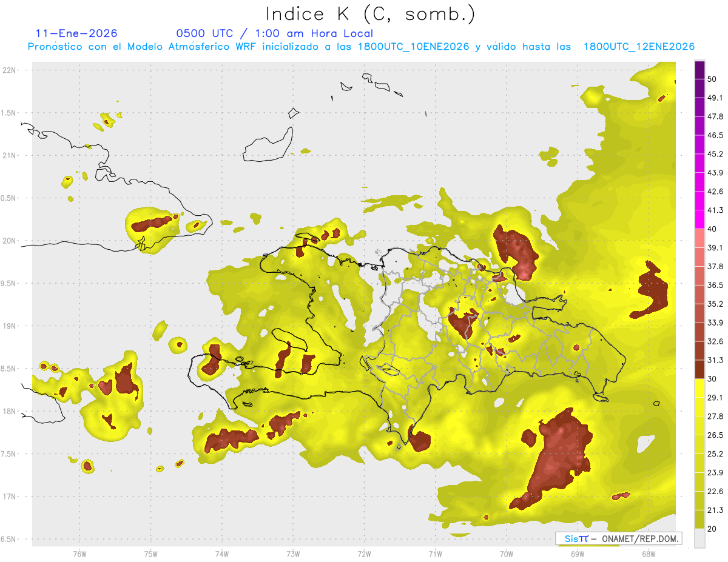Image resolution: width=728 pixels, height=562 pixels.
Task: Click the colorbar value '50'
Action: pyautogui.click(x=712, y=79)
